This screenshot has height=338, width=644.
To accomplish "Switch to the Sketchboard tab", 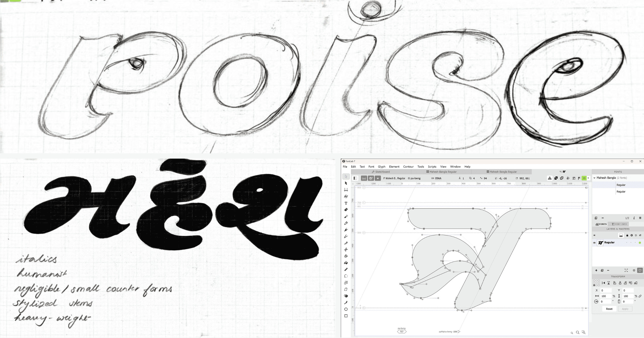I will pos(381,172).
